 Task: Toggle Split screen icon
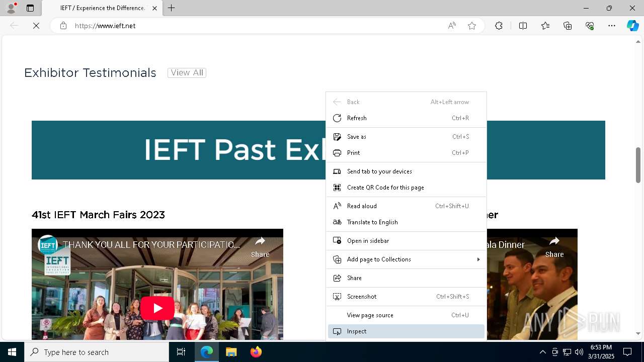click(523, 26)
